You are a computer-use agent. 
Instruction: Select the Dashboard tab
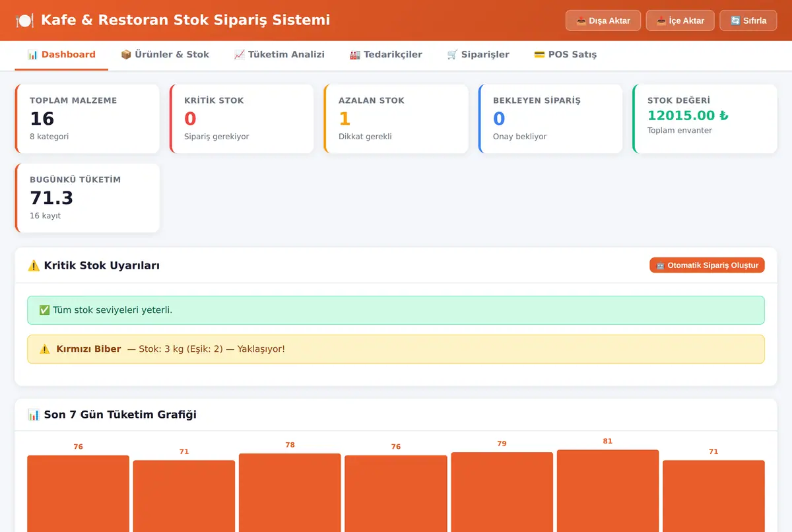(61, 55)
